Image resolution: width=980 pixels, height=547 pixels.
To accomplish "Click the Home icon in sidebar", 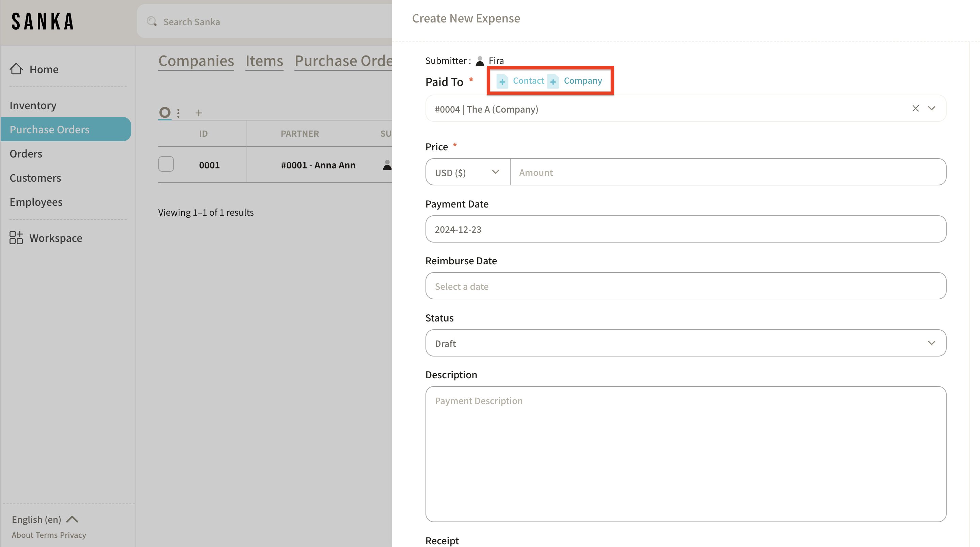I will click(x=16, y=69).
